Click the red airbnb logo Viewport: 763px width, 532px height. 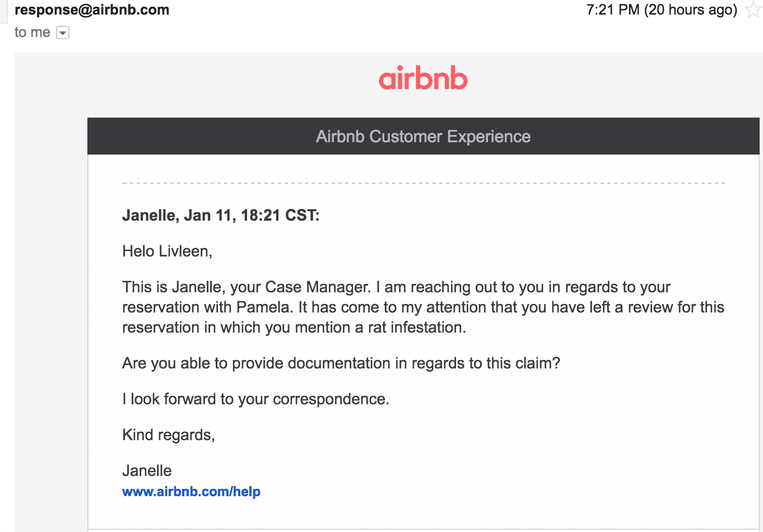click(423, 78)
